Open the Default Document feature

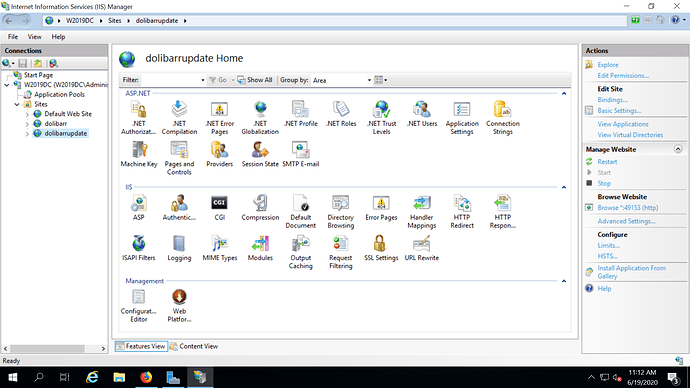[x=301, y=212]
